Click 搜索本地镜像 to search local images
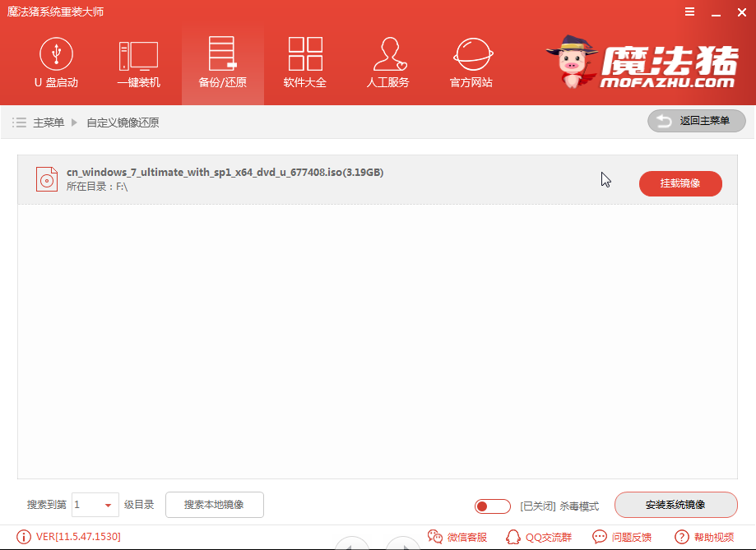 point(214,506)
